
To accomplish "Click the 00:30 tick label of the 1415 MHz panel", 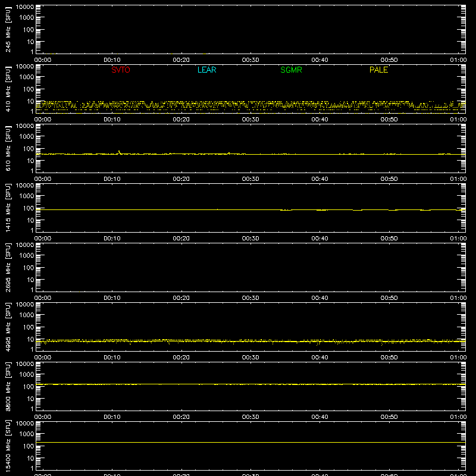I will click(250, 239).
